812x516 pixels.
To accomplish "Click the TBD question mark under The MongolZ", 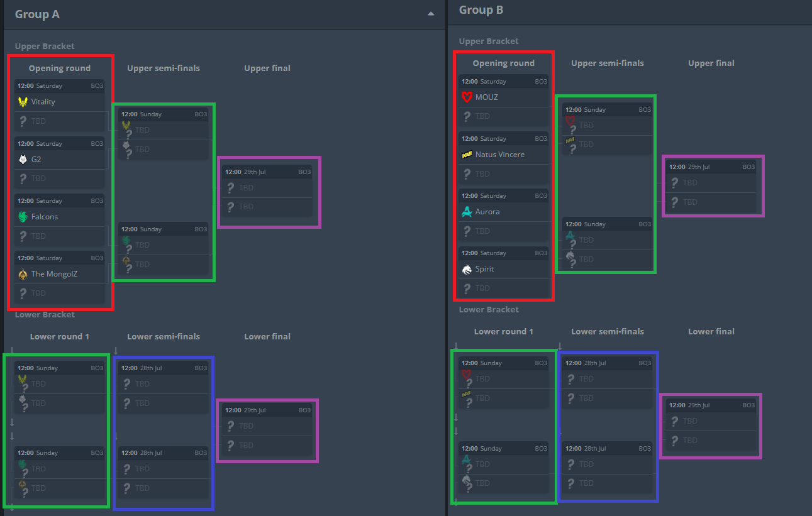I will click(23, 294).
